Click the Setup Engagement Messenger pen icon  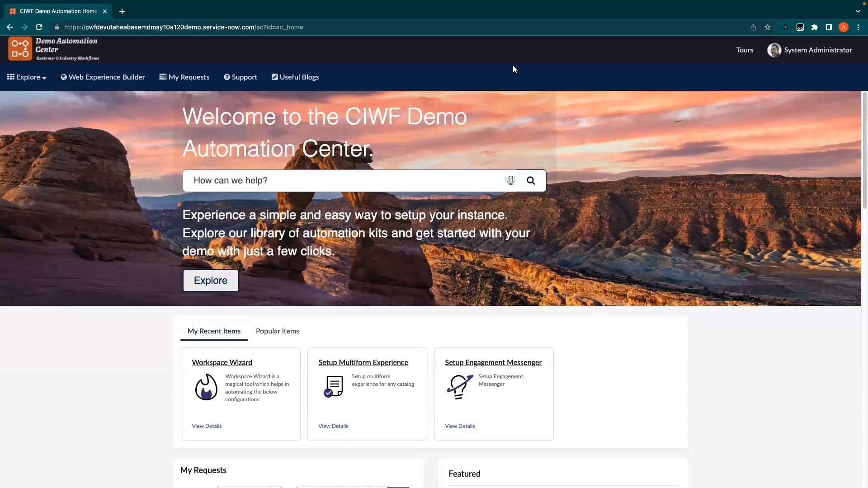coord(459,387)
